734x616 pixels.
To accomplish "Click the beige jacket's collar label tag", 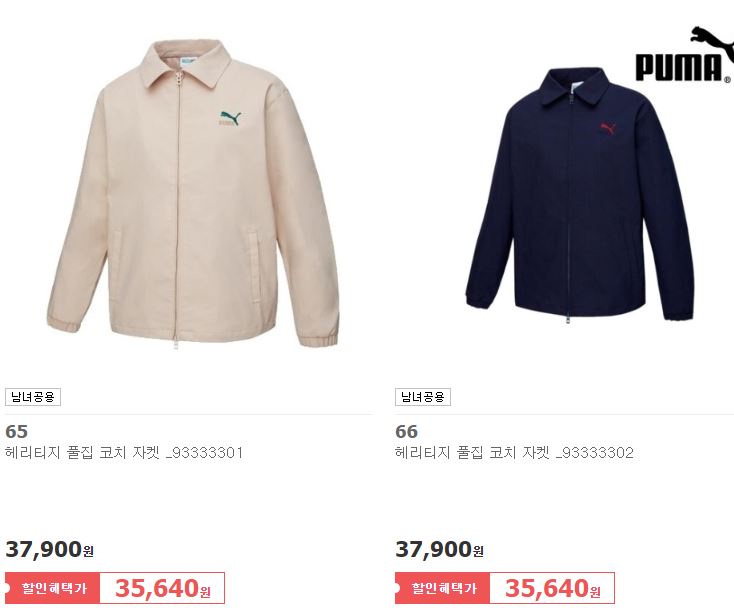I will point(187,60).
